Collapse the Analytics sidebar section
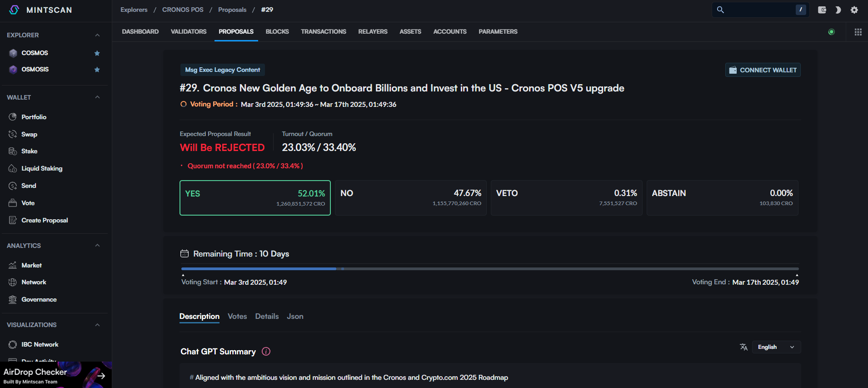This screenshot has height=388, width=868. point(97,246)
